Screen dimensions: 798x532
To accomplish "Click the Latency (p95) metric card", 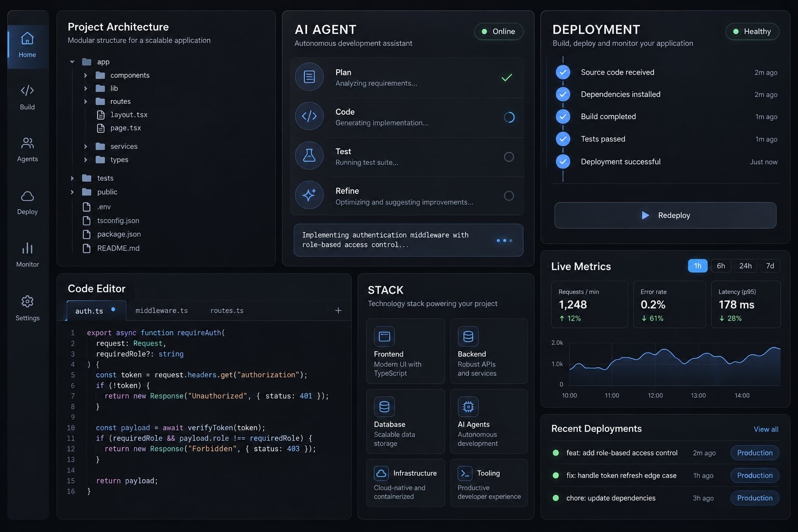I will [746, 304].
